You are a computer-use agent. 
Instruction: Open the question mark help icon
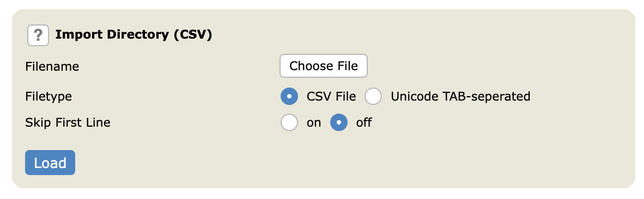click(38, 35)
